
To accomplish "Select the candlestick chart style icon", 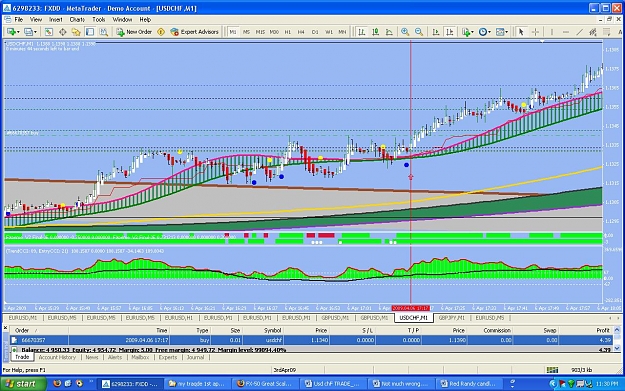I will (375, 32).
